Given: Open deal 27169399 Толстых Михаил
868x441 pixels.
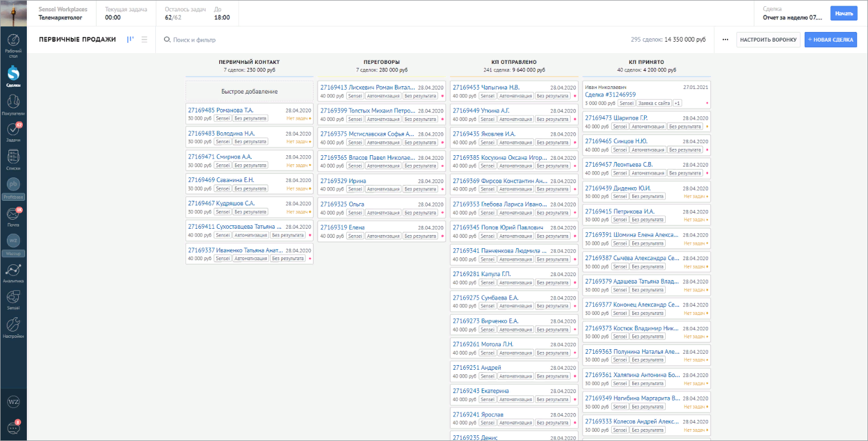Looking at the screenshot, I should [367, 111].
